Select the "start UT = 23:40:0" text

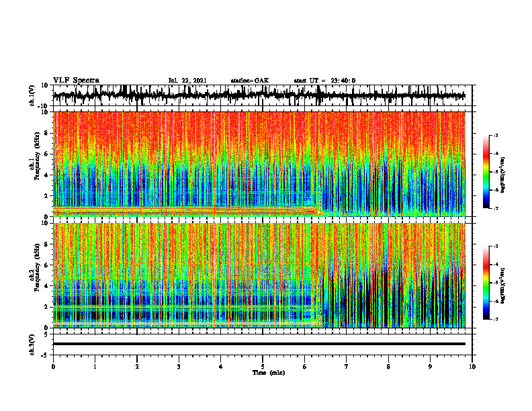[x=324, y=81]
